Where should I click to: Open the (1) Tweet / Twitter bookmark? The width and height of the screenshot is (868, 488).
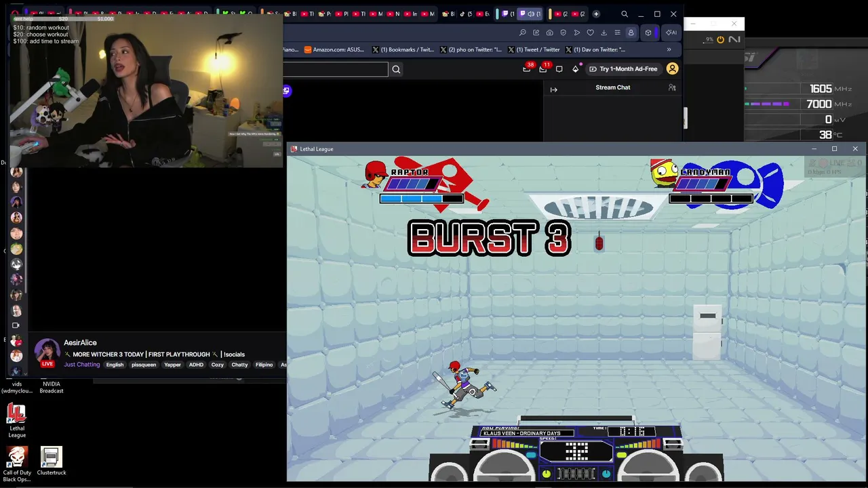point(534,49)
